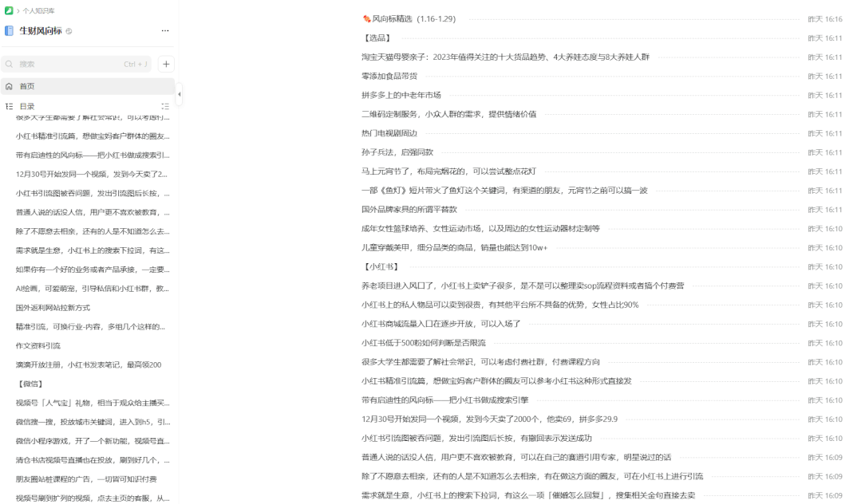This screenshot has height=504, width=861.
Task: Open 二维码定制服务 小众人群的需求 entry
Action: pyautogui.click(x=449, y=114)
